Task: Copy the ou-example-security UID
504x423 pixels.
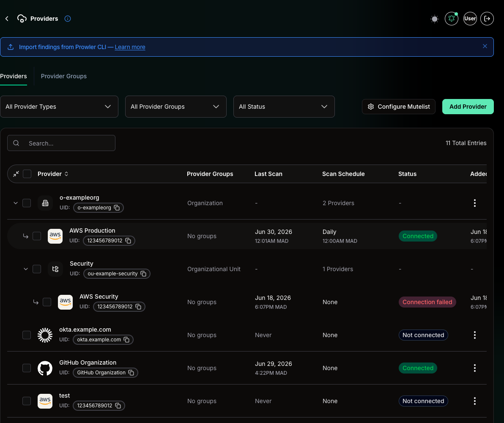Action: coord(143,274)
